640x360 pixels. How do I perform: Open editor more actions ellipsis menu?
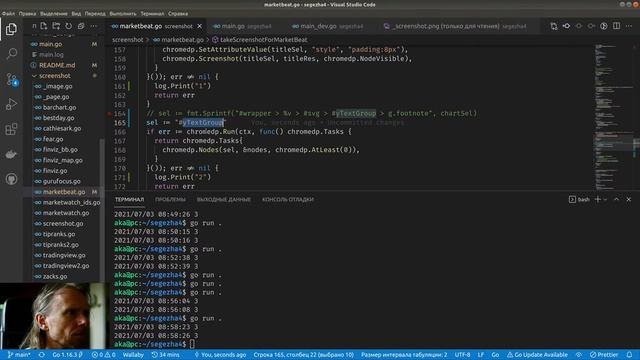pyautogui.click(x=629, y=26)
